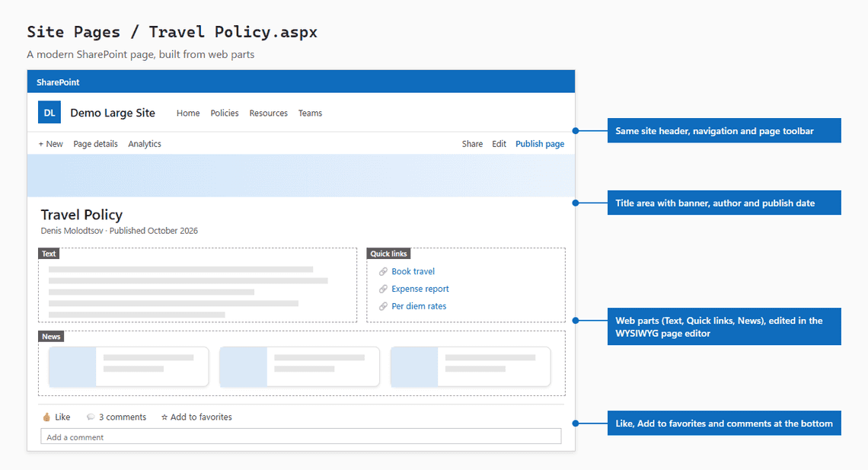Image resolution: width=868 pixels, height=470 pixels.
Task: Click the 'Same site header' callout
Action: [724, 131]
